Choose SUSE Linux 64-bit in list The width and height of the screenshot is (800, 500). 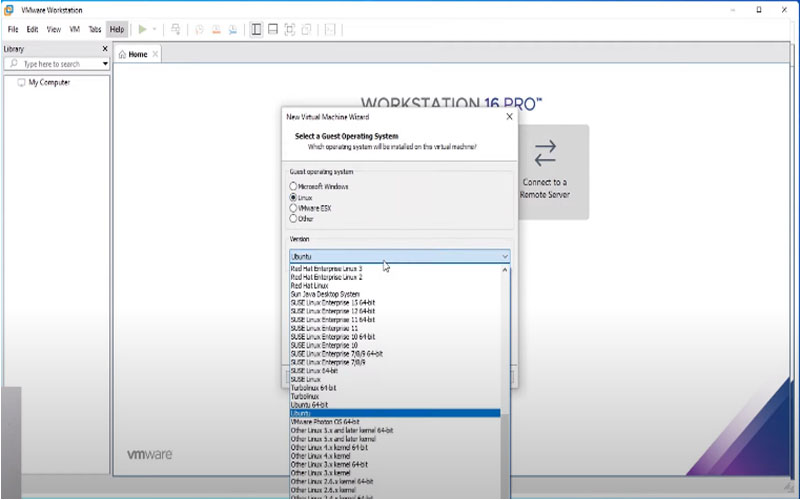pyautogui.click(x=395, y=370)
